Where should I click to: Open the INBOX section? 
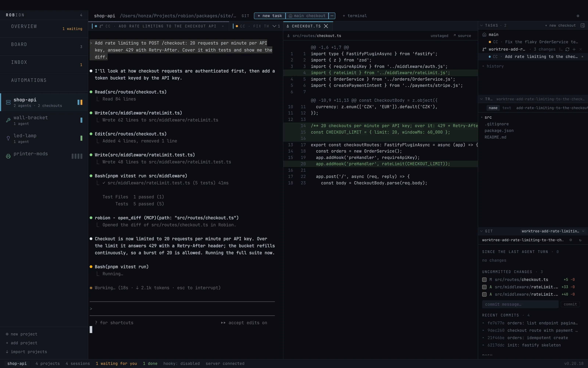tap(44, 65)
